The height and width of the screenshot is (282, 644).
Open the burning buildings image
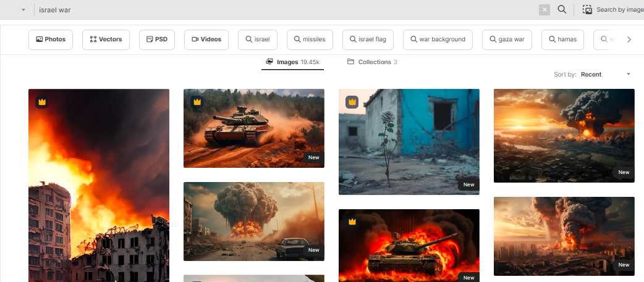point(98,185)
